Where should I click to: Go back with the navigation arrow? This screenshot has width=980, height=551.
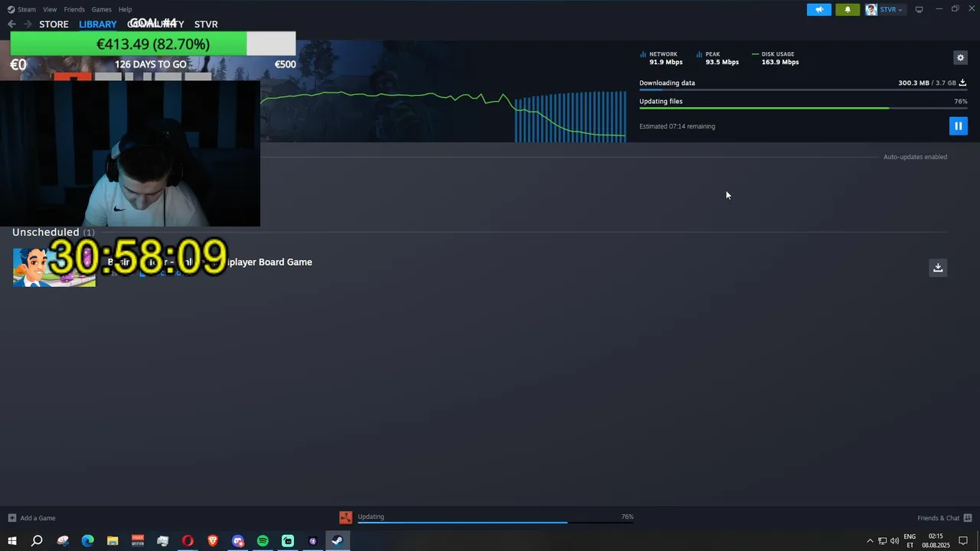coord(11,24)
